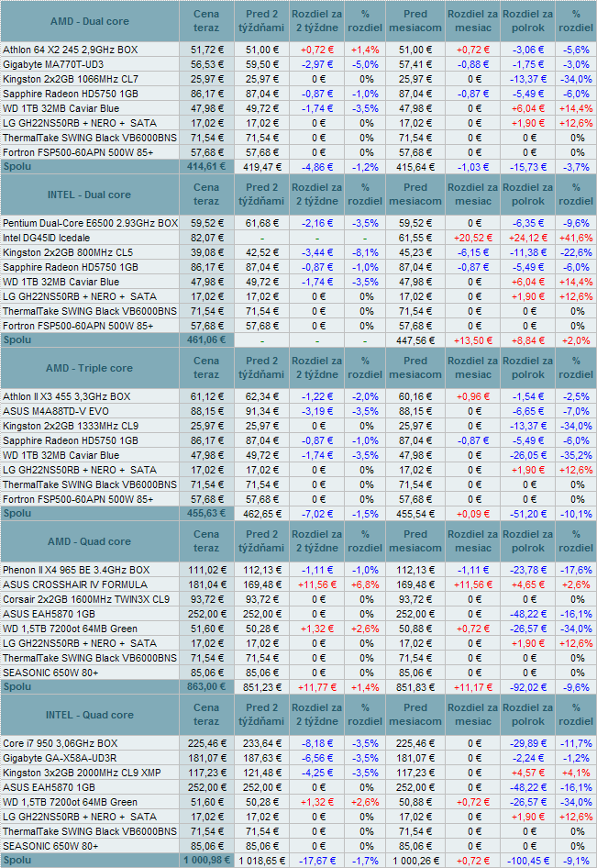
Task: Click the red difference '+24,12 €'
Action: point(528,238)
